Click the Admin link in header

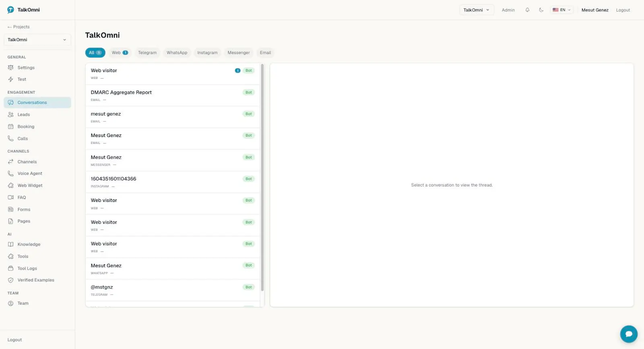[x=508, y=10]
